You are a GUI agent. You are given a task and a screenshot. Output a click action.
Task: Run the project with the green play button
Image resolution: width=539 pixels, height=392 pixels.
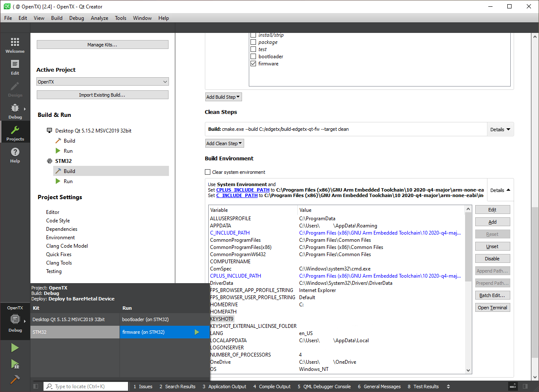click(15, 347)
